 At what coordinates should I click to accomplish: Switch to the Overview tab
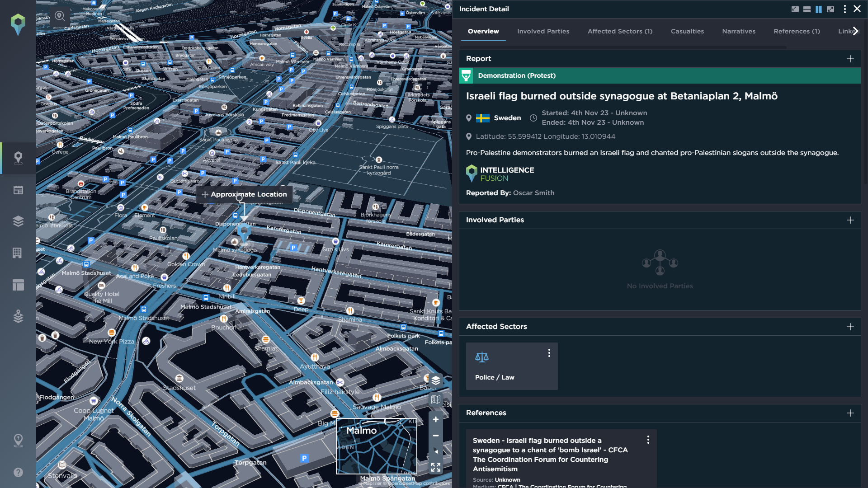[x=483, y=31]
